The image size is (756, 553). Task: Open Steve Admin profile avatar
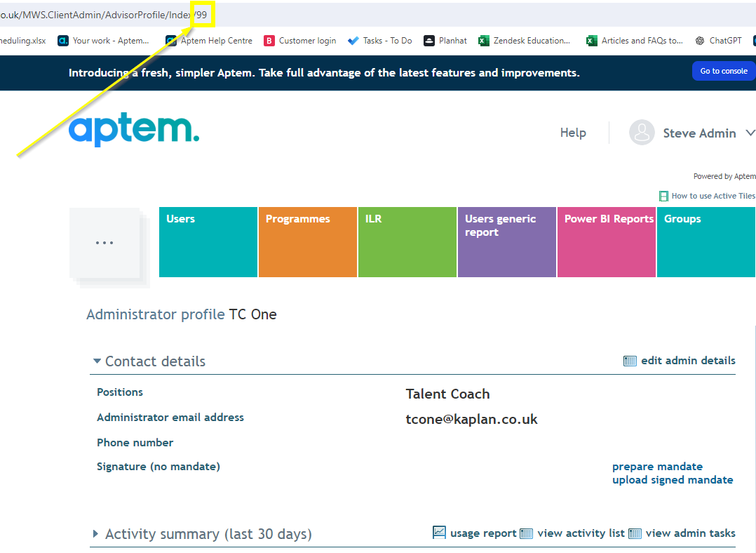642,132
